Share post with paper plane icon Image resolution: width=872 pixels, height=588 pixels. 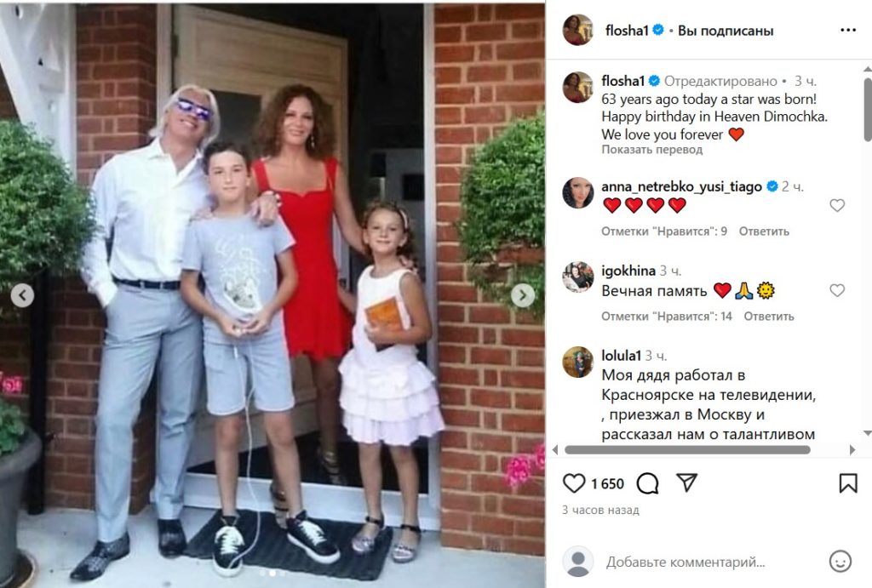click(687, 482)
